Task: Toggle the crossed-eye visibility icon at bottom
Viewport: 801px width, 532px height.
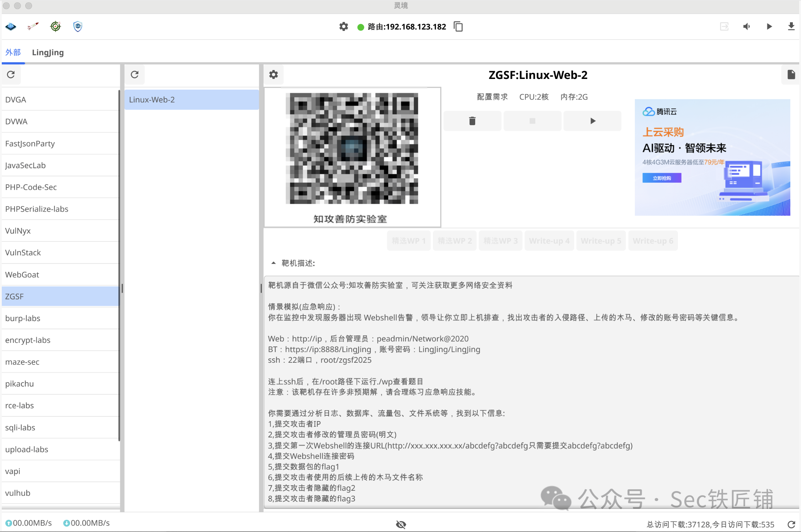Action: pyautogui.click(x=401, y=524)
